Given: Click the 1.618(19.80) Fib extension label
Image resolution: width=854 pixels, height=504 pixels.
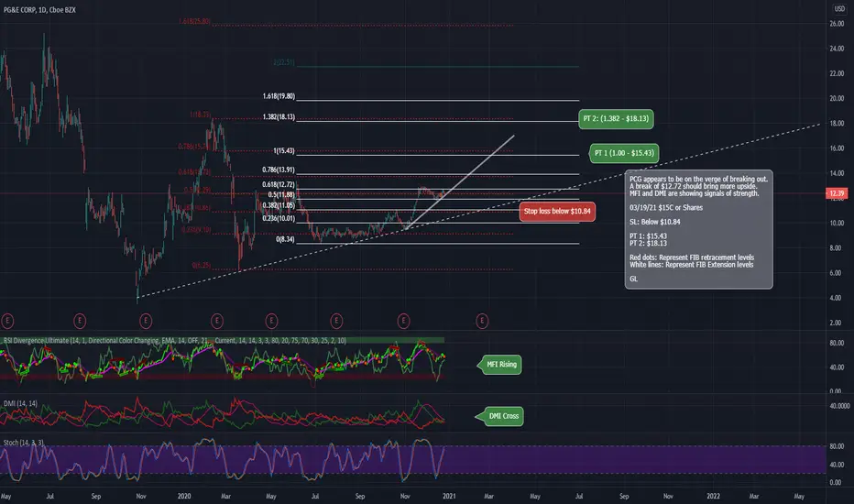Looking at the screenshot, I should (279, 96).
